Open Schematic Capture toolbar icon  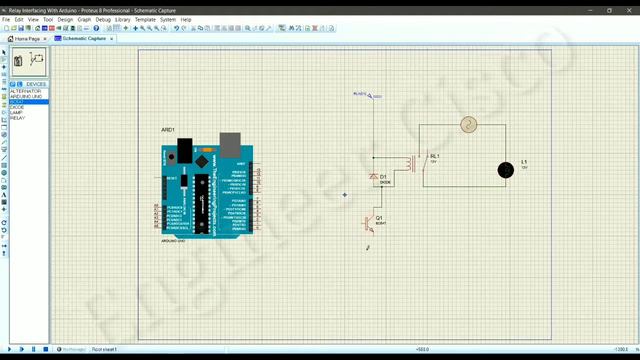44,28
